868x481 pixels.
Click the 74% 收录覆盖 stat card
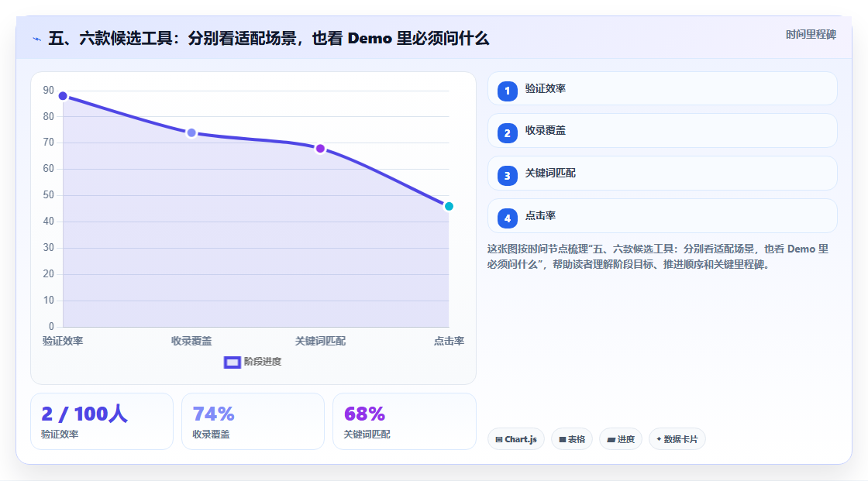[253, 421]
